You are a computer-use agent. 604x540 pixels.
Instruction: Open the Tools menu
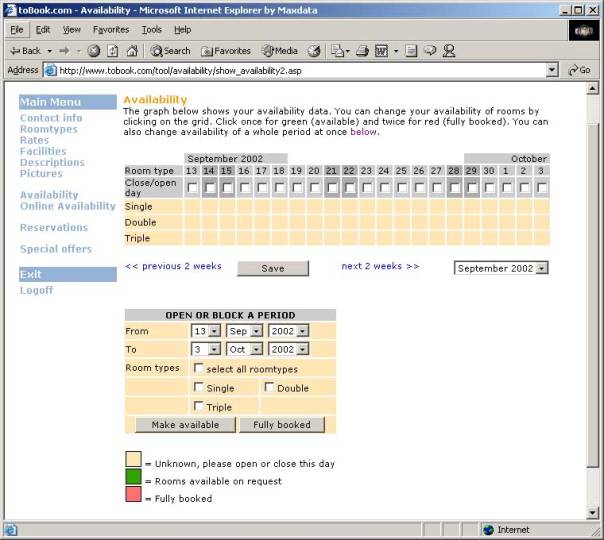[151, 30]
